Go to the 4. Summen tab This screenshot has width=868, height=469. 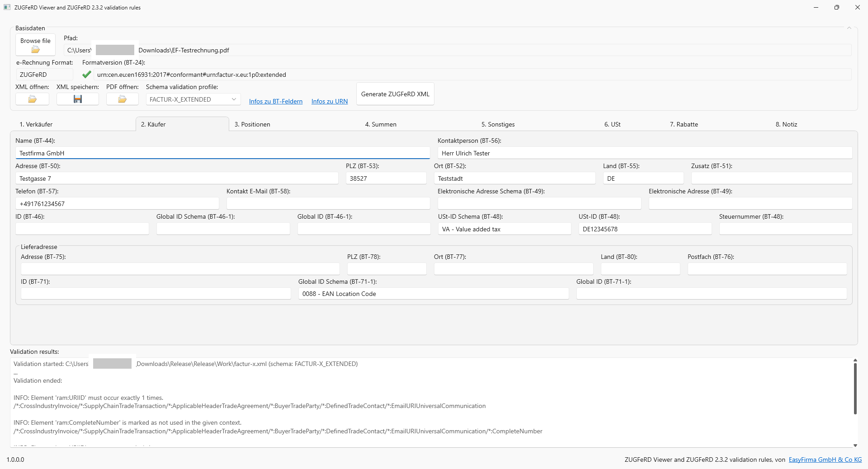[x=381, y=124]
